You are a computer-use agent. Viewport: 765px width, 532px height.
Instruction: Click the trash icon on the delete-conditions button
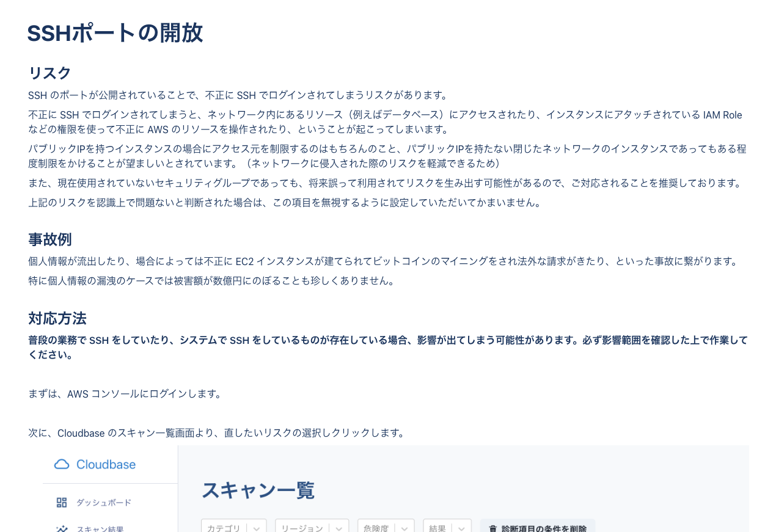(493, 529)
